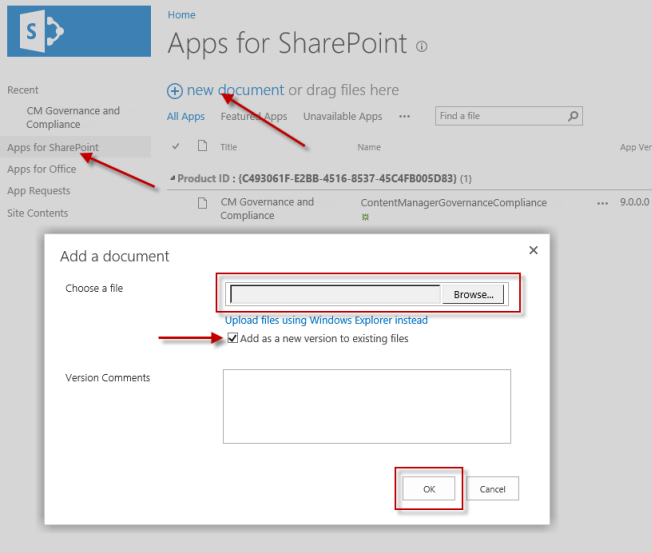
Task: Switch to the Featured Apps view
Action: [x=253, y=117]
